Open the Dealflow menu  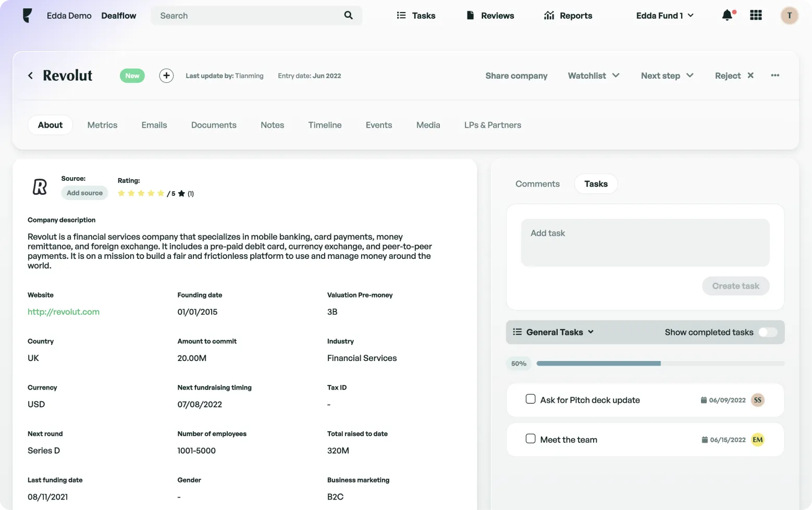118,15
